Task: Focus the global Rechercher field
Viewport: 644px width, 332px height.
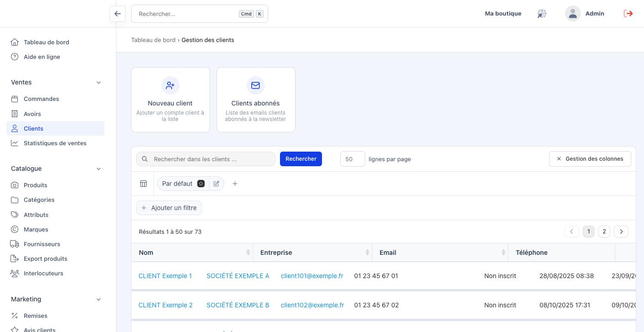Action: tap(200, 14)
